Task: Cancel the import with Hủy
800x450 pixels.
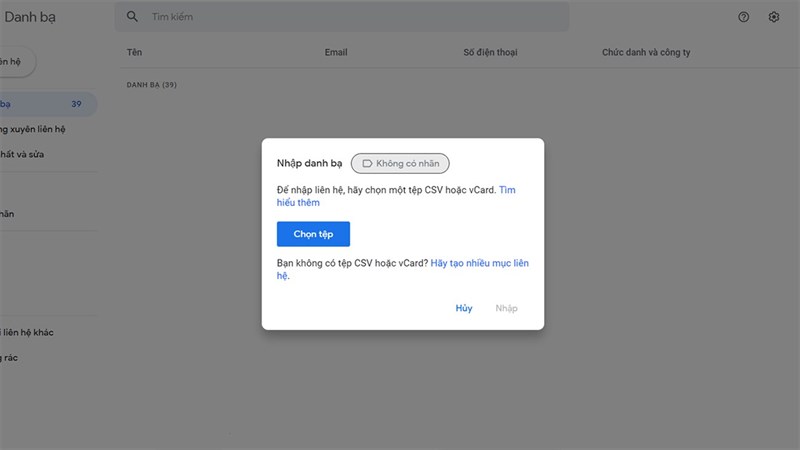Action: (x=464, y=308)
